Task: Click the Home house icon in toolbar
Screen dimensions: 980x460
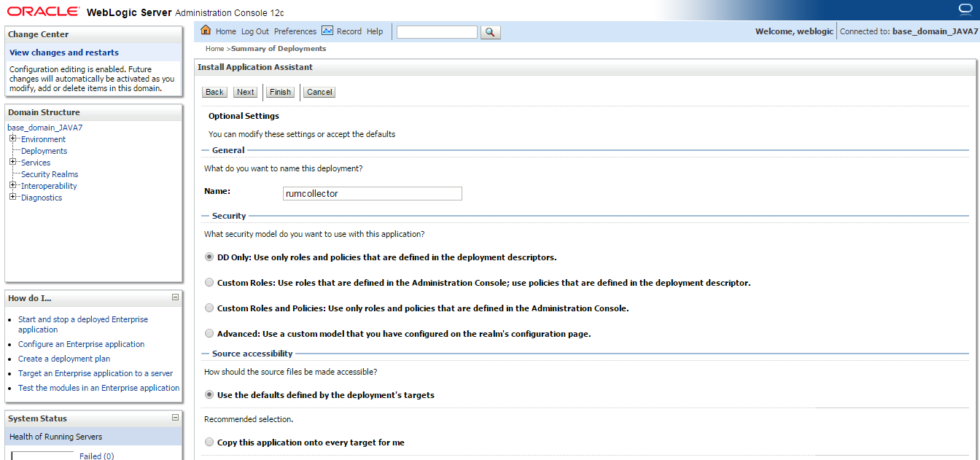Action: pyautogui.click(x=206, y=31)
